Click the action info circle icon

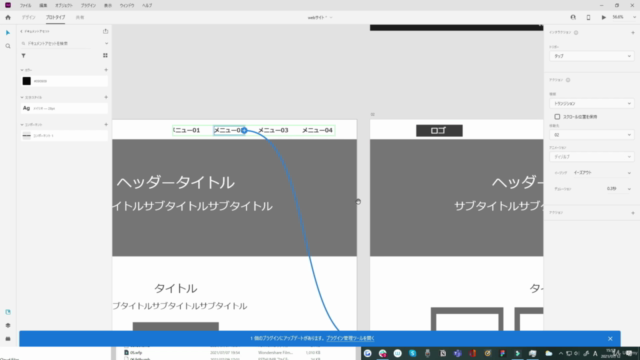tap(568, 80)
